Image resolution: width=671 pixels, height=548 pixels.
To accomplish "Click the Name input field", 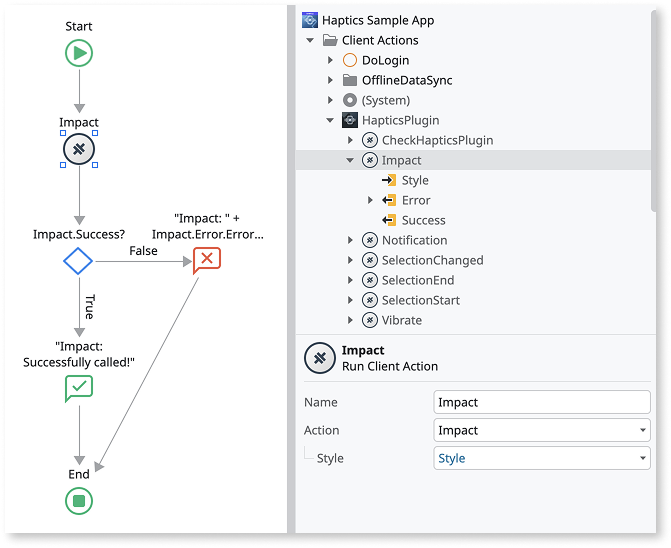I will tap(542, 402).
